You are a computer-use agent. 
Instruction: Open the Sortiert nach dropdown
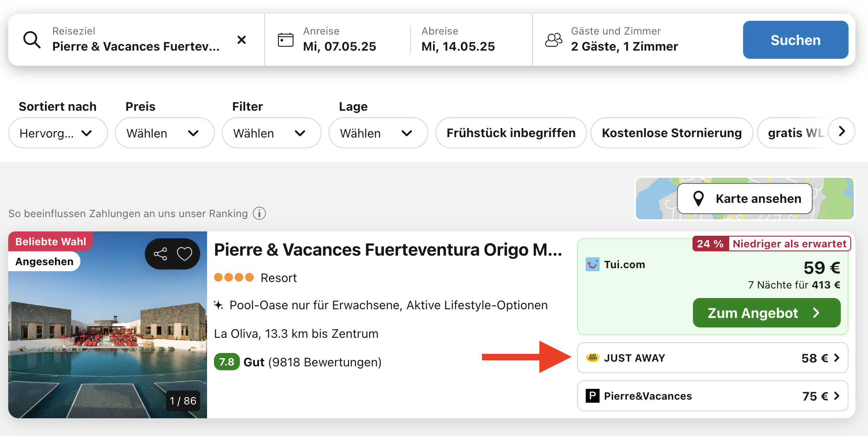(x=58, y=133)
